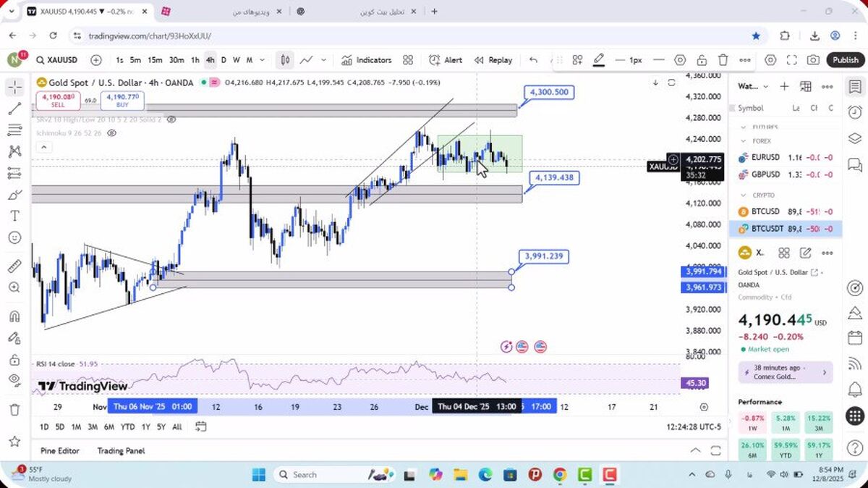Add a symbol to the watchlist
The width and height of the screenshot is (868, 488).
click(784, 86)
